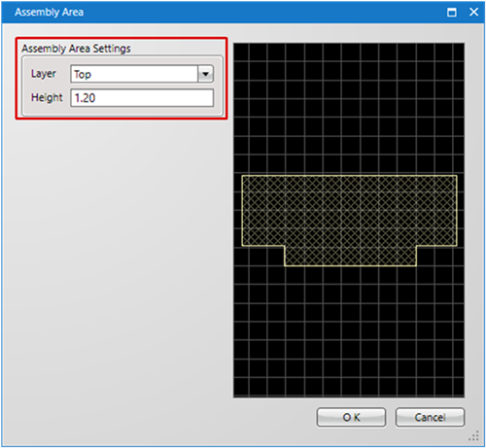
Task: Dismiss changes with the Cancel button
Action: click(430, 417)
